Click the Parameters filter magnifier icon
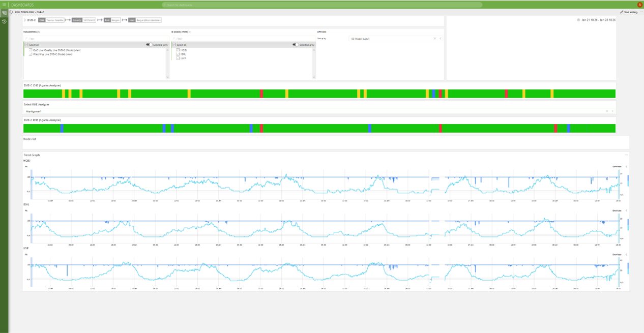644x333 pixels. [x=26, y=38]
